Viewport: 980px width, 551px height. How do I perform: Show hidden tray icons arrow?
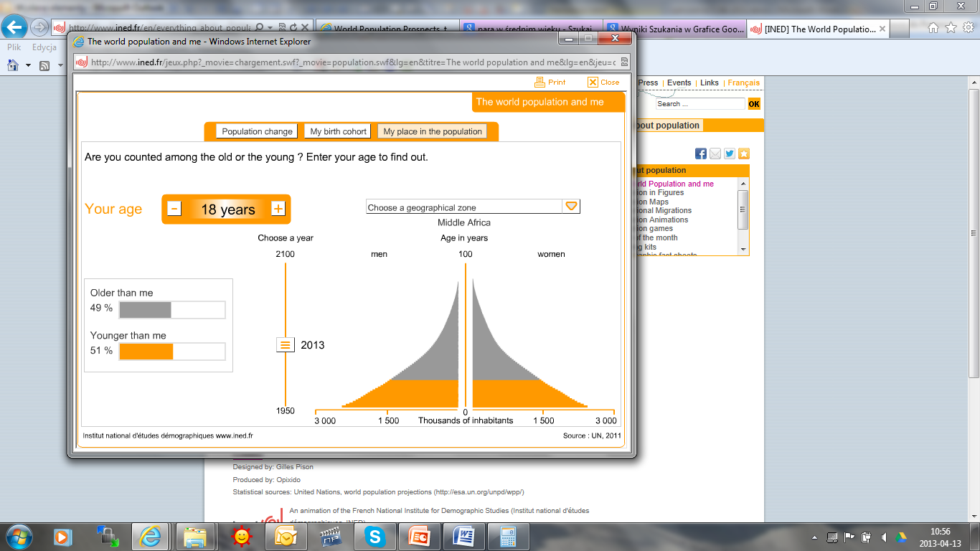(816, 537)
